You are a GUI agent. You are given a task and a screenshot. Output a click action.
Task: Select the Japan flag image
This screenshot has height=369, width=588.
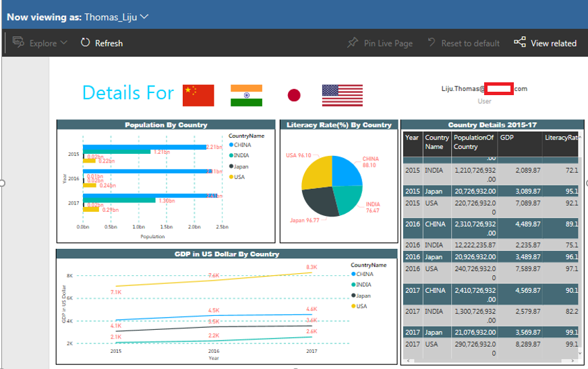click(x=293, y=95)
